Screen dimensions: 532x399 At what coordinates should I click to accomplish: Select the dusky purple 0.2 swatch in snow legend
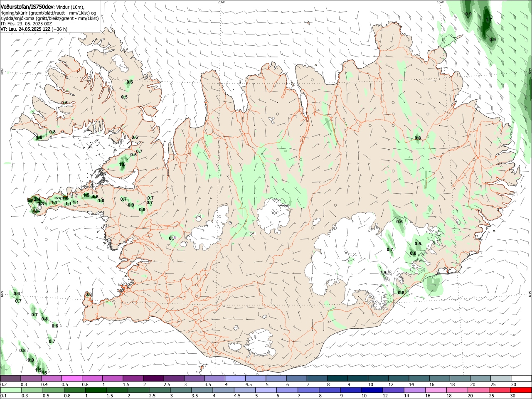tap(11, 379)
